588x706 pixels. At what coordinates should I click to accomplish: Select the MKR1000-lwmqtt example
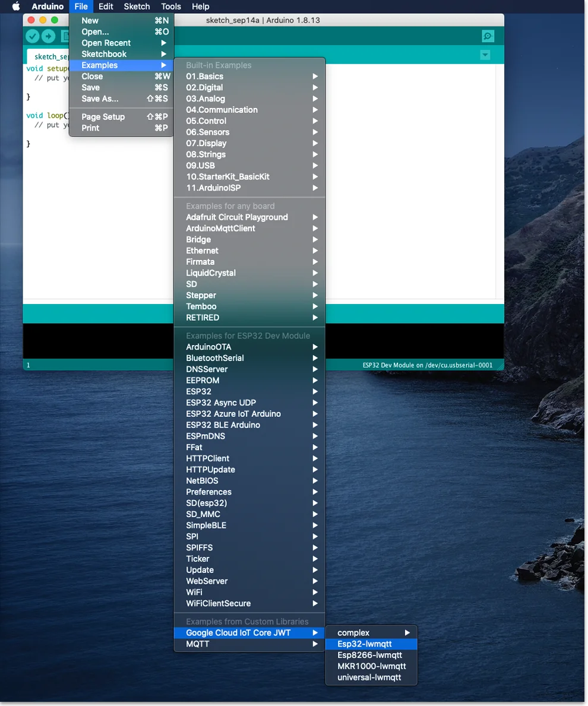pos(371,666)
